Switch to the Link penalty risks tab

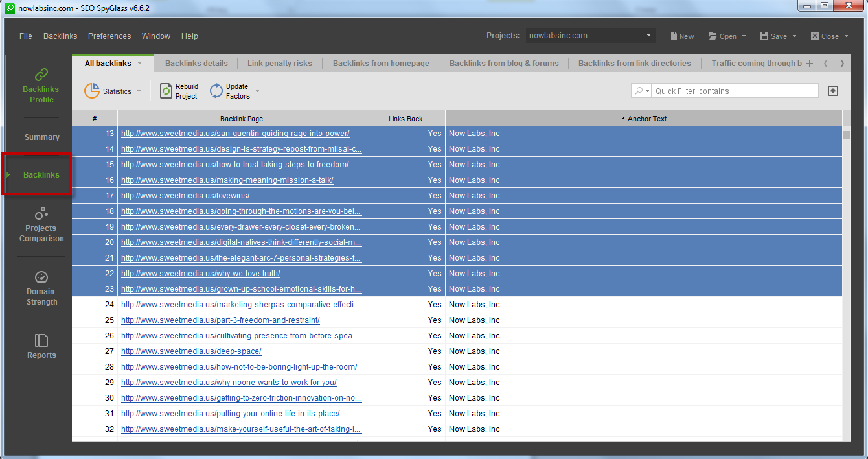click(x=280, y=64)
